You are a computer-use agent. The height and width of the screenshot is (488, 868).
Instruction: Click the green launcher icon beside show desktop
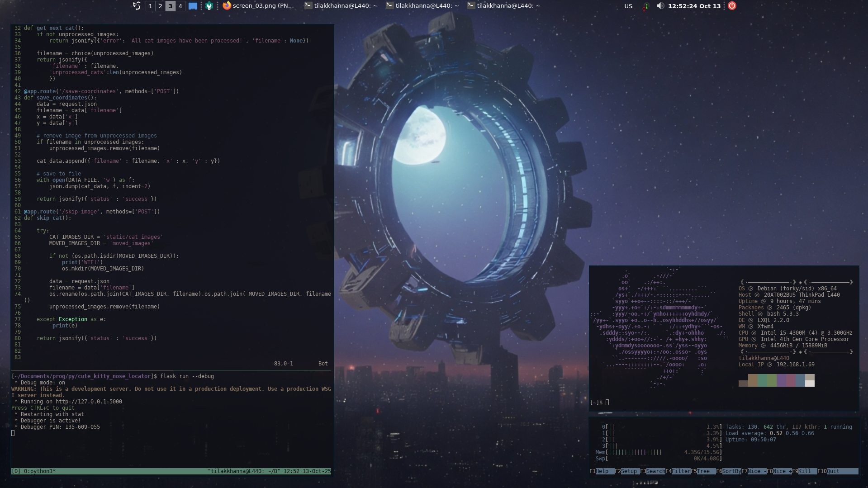209,6
